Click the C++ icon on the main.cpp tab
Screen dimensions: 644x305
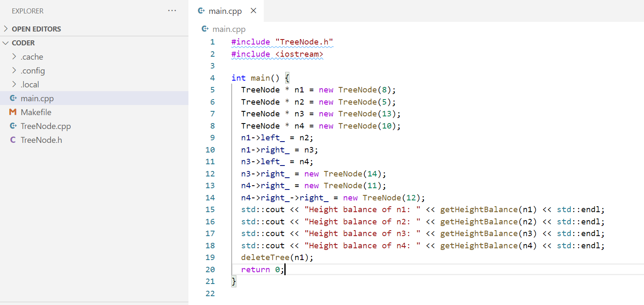pos(201,11)
